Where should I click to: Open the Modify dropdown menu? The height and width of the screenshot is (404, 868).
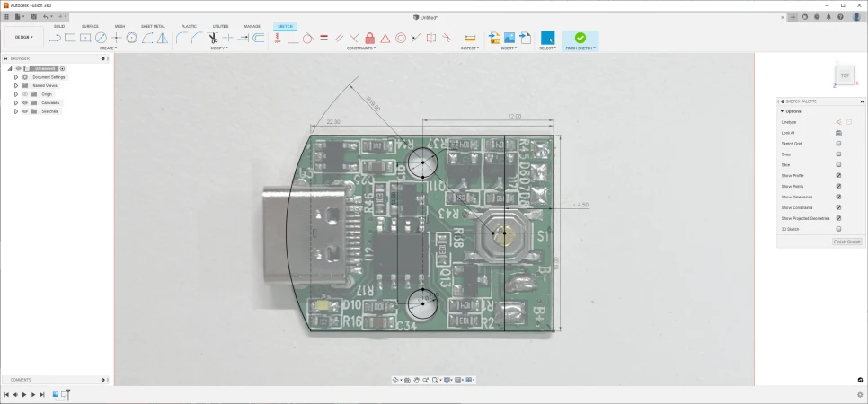[x=219, y=48]
